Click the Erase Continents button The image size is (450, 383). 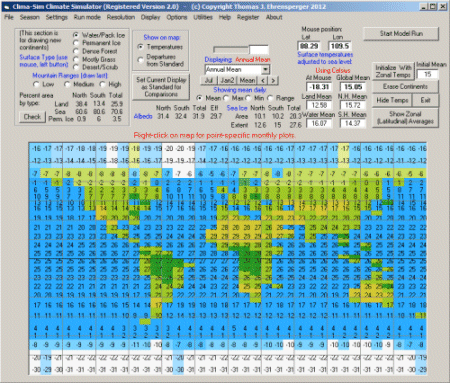click(x=405, y=87)
